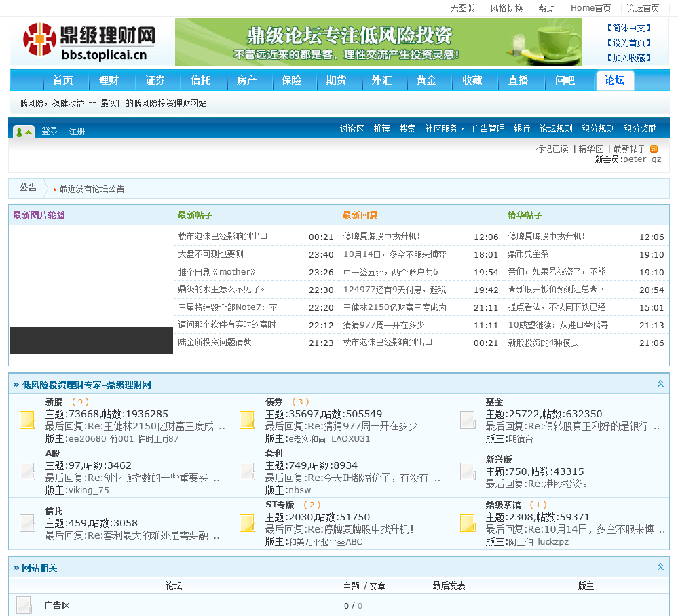The width and height of the screenshot is (678, 616).
Task: Open the 广告管理 menu item
Action: coord(488,128)
